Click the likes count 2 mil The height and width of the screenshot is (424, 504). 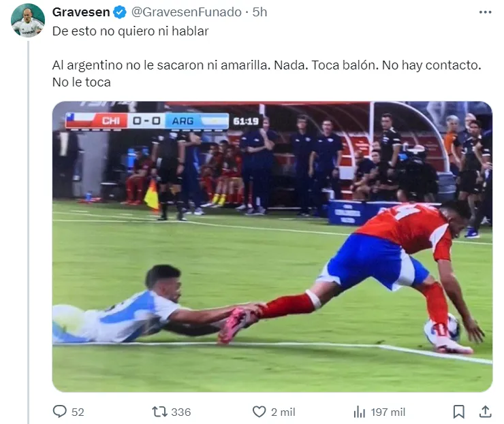(283, 412)
